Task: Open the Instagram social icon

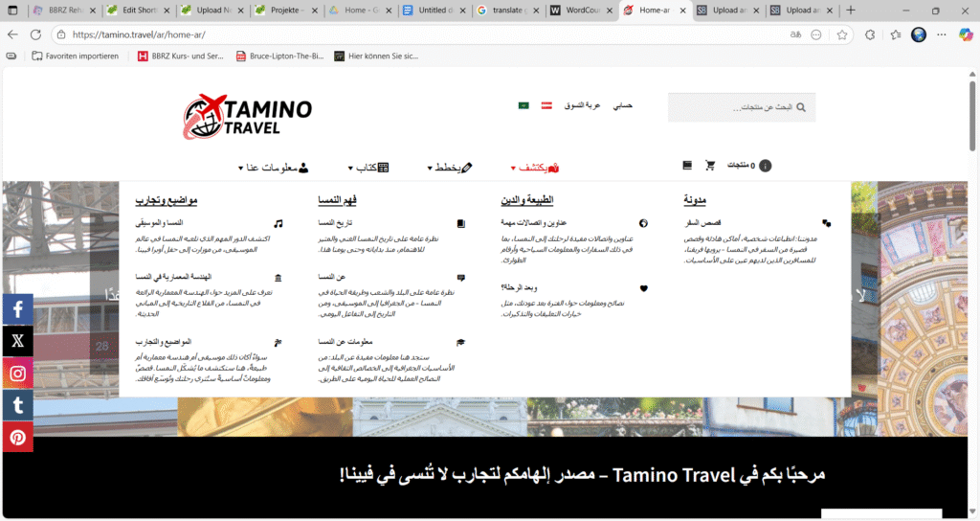Action: coord(17,374)
